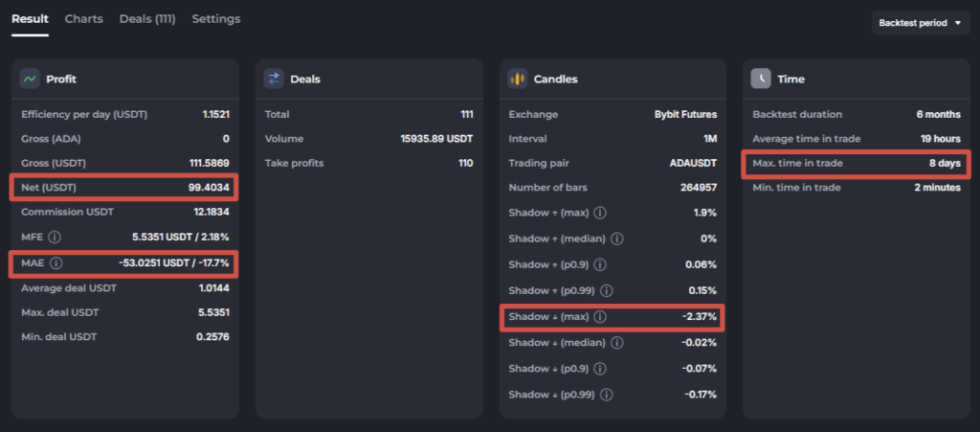The width and height of the screenshot is (980, 432).
Task: Click the Profit panel chart icon
Action: click(30, 79)
